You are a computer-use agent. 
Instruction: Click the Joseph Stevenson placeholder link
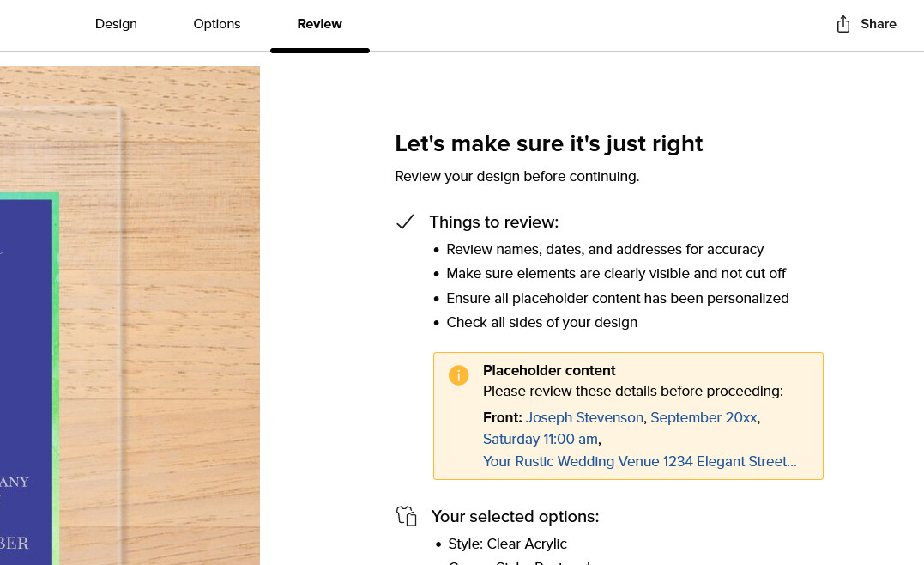pyautogui.click(x=584, y=417)
